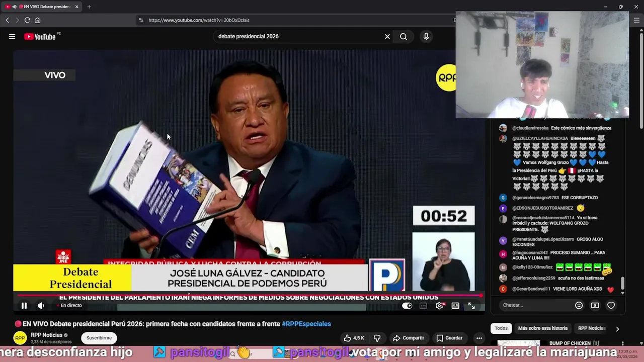
Task: Like the video (4,5 K)
Action: pos(354,338)
